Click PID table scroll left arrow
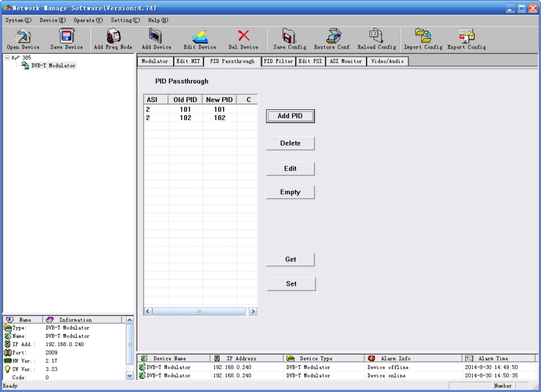Screen dimensions: 541x392 click(x=148, y=311)
